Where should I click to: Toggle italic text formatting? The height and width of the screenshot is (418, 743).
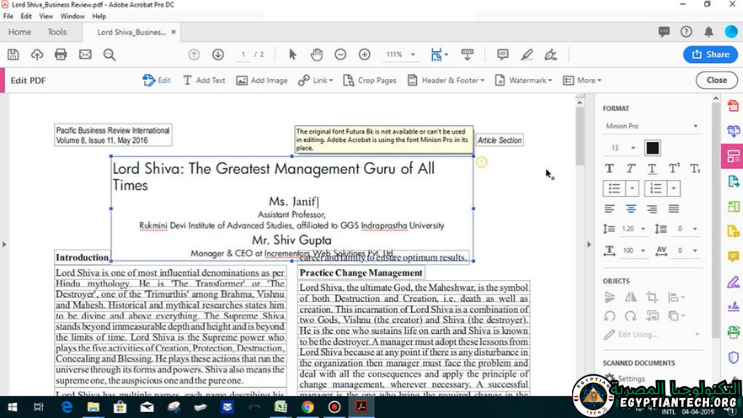pyautogui.click(x=631, y=168)
